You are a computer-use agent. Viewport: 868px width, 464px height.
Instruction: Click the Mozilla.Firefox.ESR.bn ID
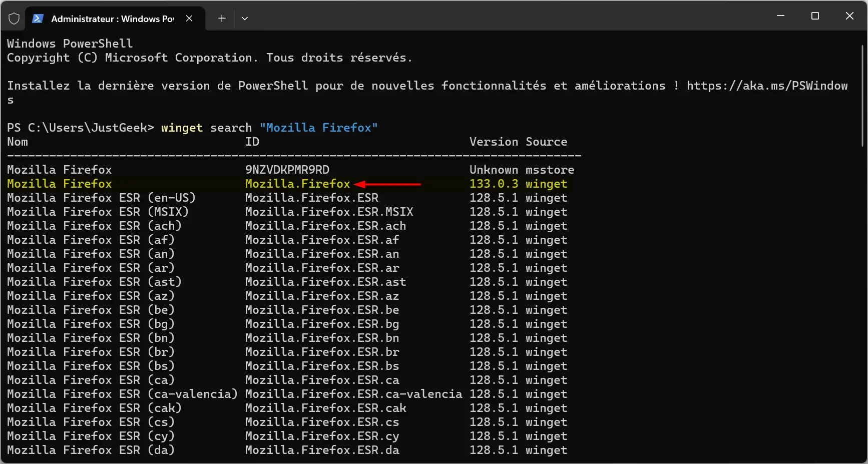coord(322,338)
